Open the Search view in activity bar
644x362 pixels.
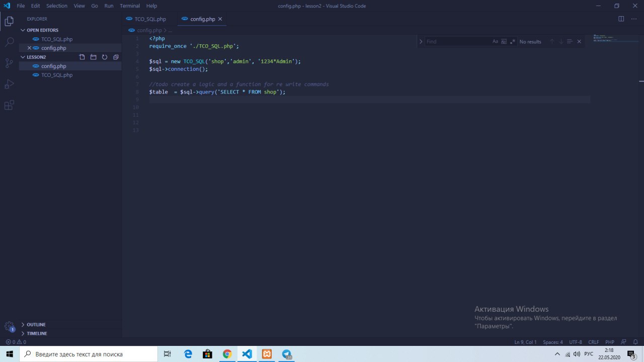click(x=9, y=42)
